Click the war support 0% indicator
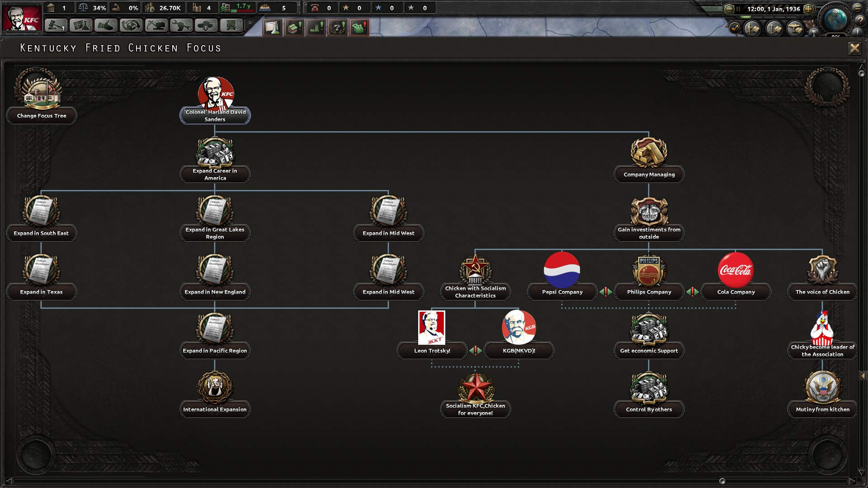Screen dimensions: 868x488 click(x=126, y=8)
